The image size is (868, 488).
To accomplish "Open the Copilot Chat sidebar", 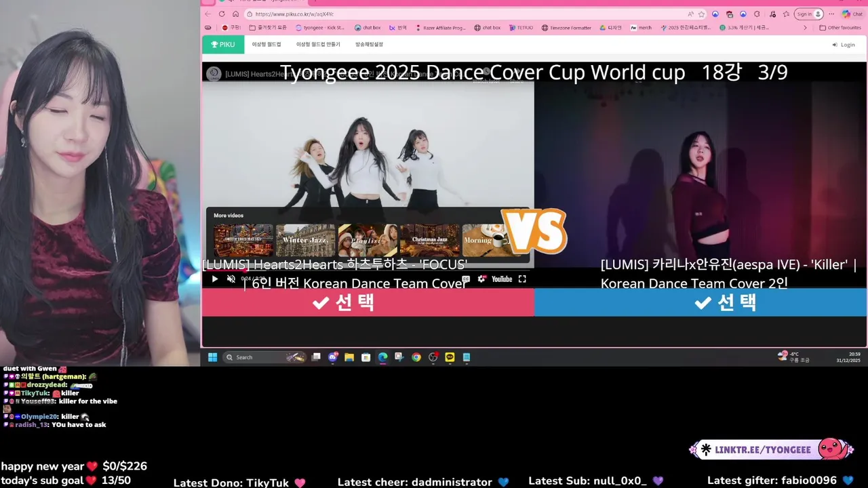I will (852, 14).
